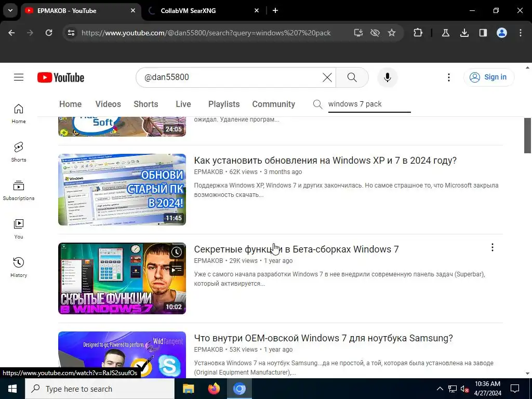
Task: Open the channel Home tab
Action: point(70,104)
